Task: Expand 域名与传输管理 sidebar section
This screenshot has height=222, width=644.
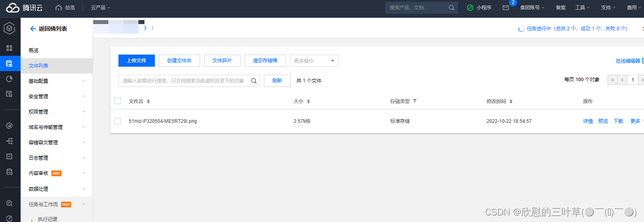Action: [x=57, y=127]
